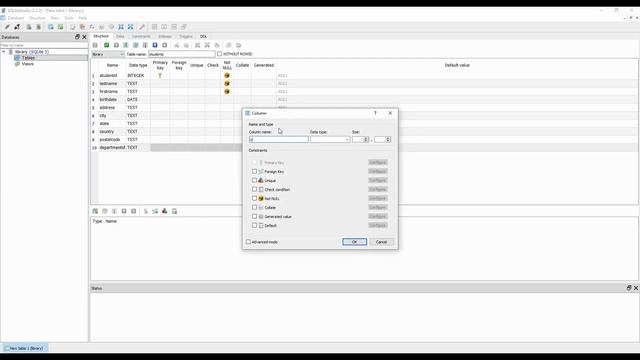Click the second Size spin box after the comma
This screenshot has width=640, height=360.
point(382,140)
